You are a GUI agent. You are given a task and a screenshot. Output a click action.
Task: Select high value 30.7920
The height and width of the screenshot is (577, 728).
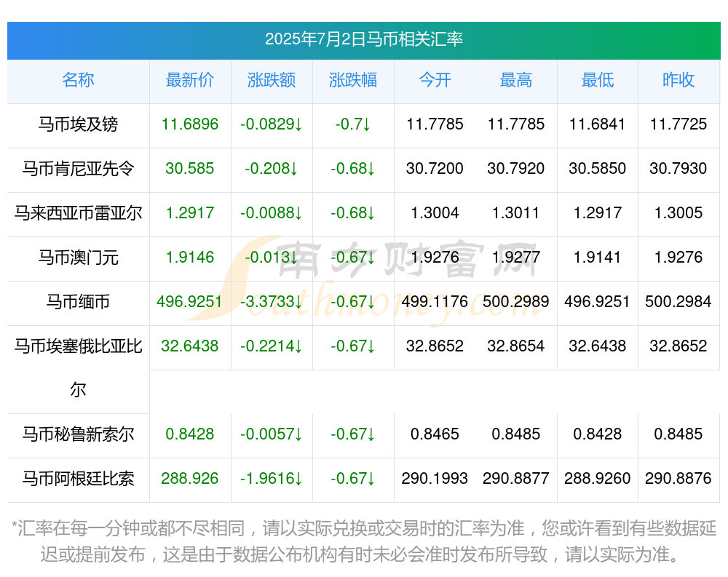tap(516, 169)
